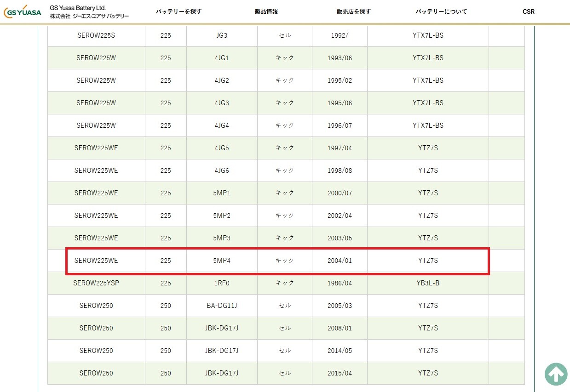The height and width of the screenshot is (392, 570).
Task: Open the CSR menu item
Action: pyautogui.click(x=529, y=11)
